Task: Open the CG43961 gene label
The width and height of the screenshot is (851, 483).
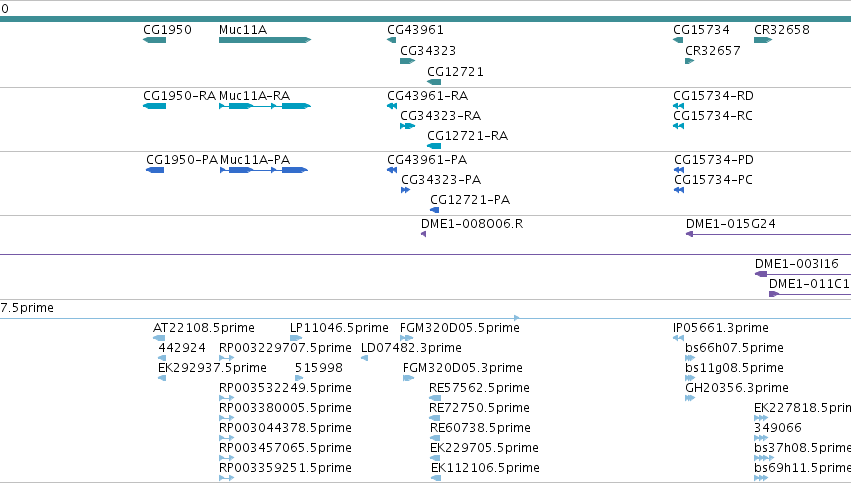Action: [x=415, y=30]
